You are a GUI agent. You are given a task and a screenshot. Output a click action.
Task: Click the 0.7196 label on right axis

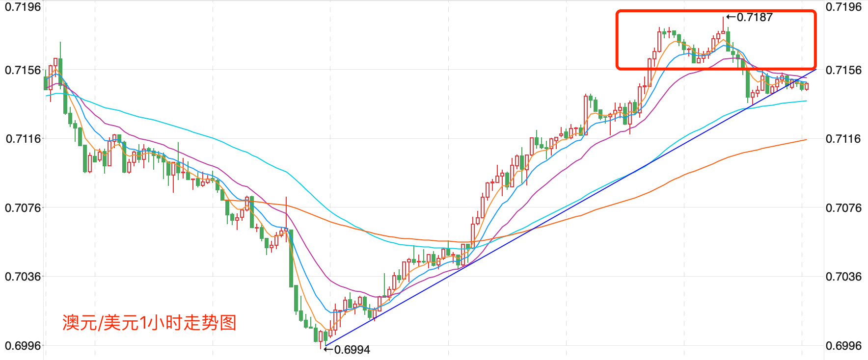coord(843,7)
